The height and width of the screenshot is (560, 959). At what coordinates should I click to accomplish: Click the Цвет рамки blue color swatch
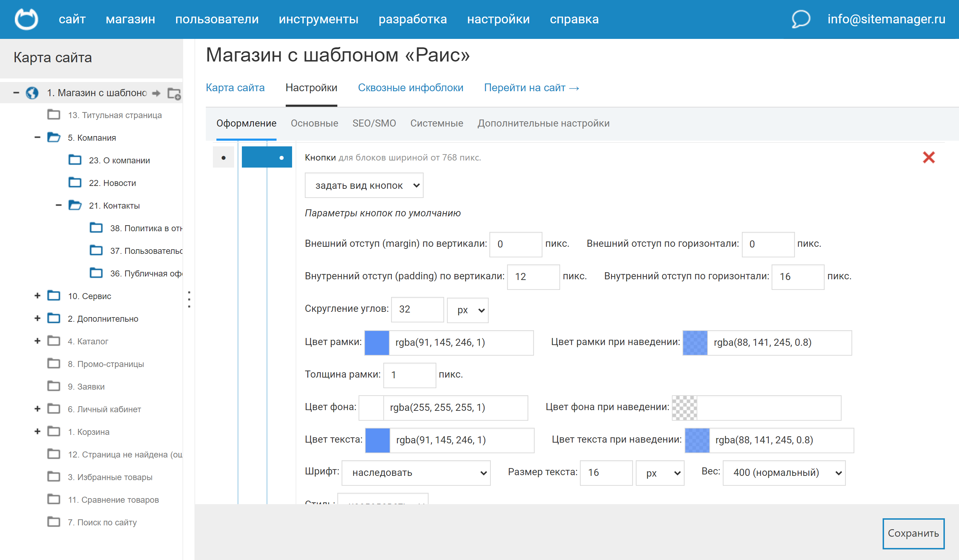click(377, 342)
